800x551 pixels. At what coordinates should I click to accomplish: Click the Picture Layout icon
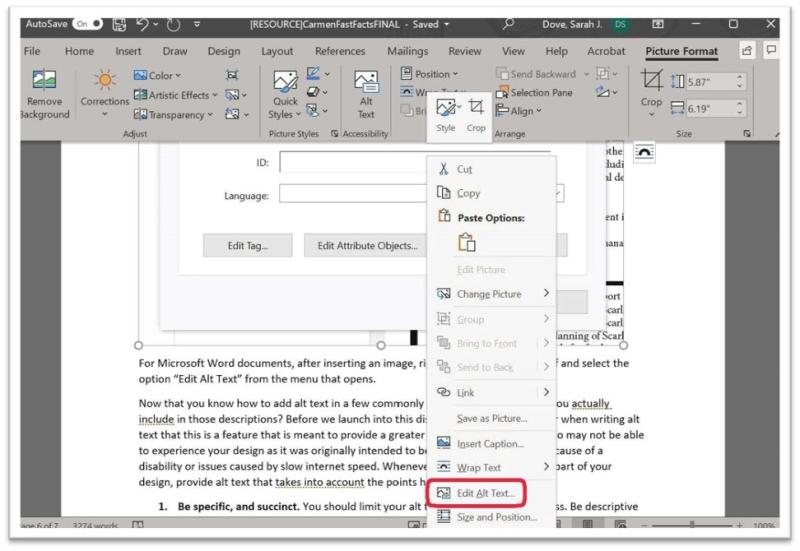coord(317,111)
